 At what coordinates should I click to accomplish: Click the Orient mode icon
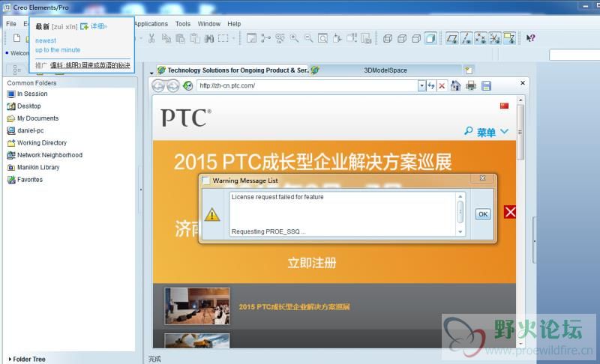[280, 37]
